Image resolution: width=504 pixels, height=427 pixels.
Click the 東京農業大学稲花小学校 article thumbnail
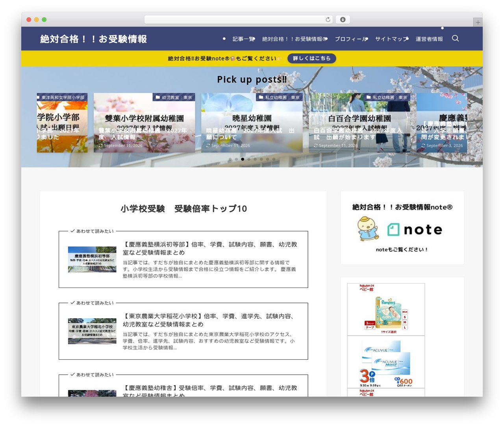[92, 331]
